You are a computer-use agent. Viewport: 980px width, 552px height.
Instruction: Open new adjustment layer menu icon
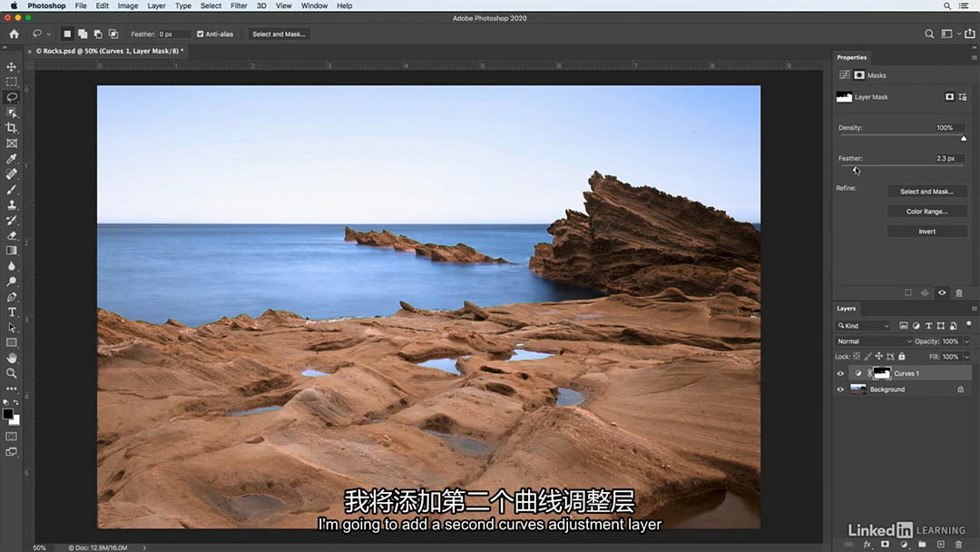[904, 545]
